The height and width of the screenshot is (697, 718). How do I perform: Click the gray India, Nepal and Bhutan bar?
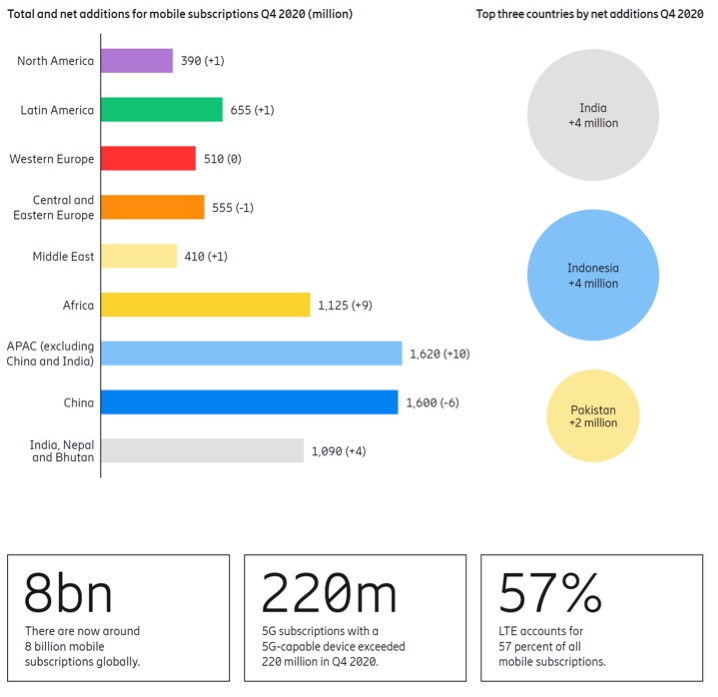coord(202,451)
